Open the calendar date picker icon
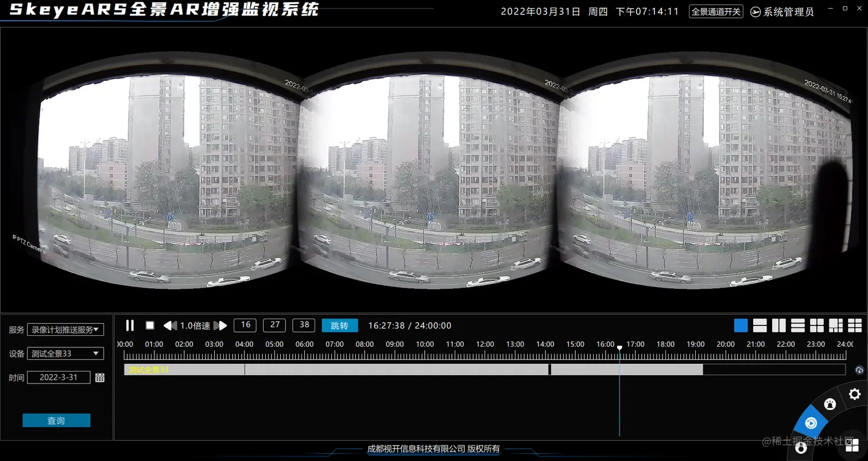 100,377
